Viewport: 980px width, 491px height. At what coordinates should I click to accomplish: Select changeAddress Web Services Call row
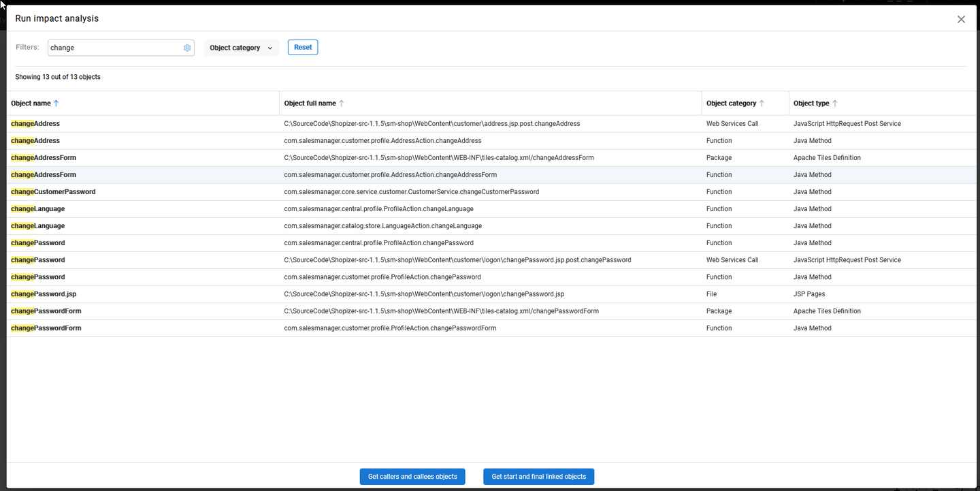tap(35, 124)
